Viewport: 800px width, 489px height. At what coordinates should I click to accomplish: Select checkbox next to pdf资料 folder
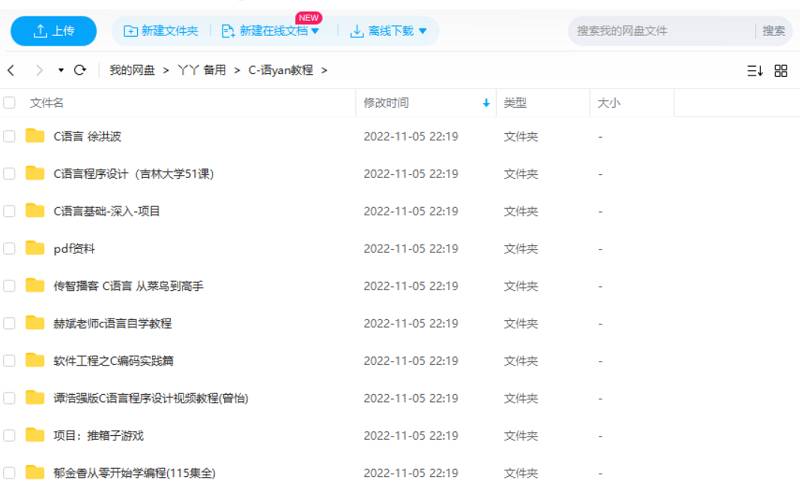(10, 248)
